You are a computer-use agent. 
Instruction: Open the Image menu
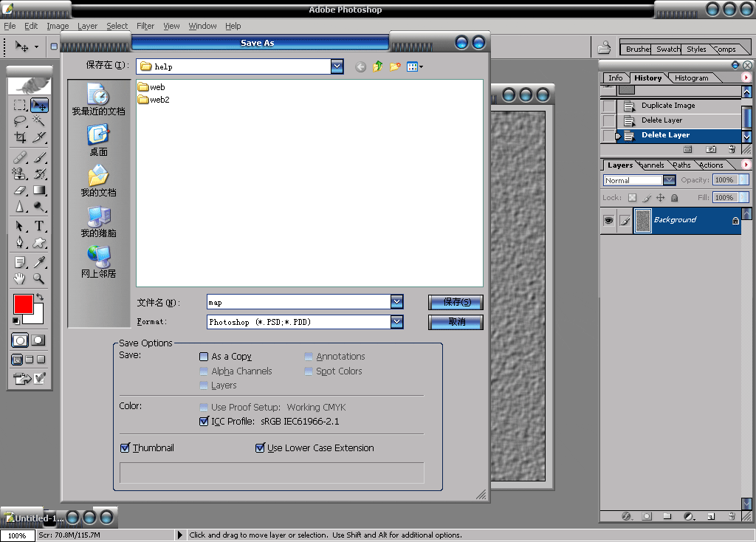pyautogui.click(x=58, y=26)
